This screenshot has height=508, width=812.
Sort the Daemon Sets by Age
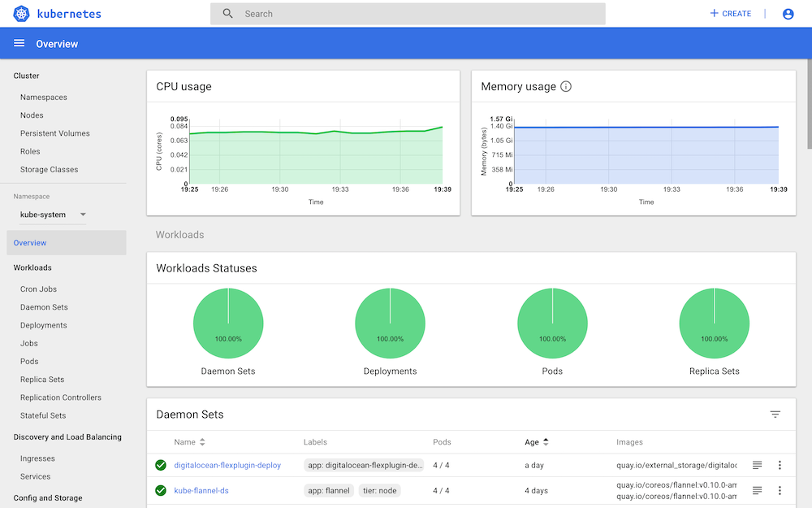(536, 442)
